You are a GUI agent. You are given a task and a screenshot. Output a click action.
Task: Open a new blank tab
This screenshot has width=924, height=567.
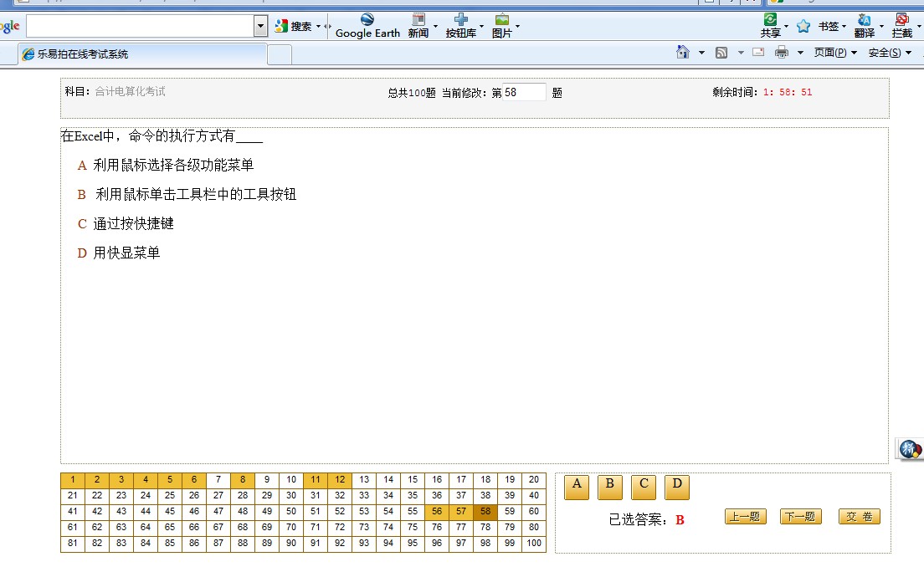pyautogui.click(x=280, y=54)
